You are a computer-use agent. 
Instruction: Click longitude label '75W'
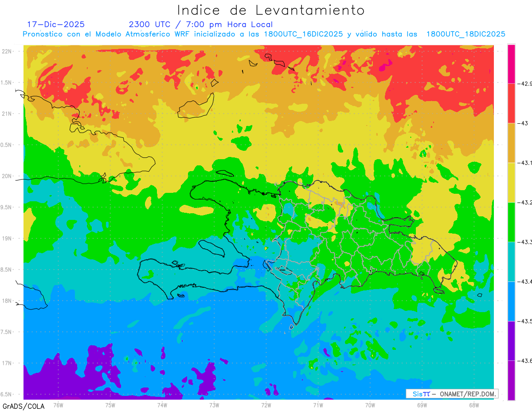[110, 405]
